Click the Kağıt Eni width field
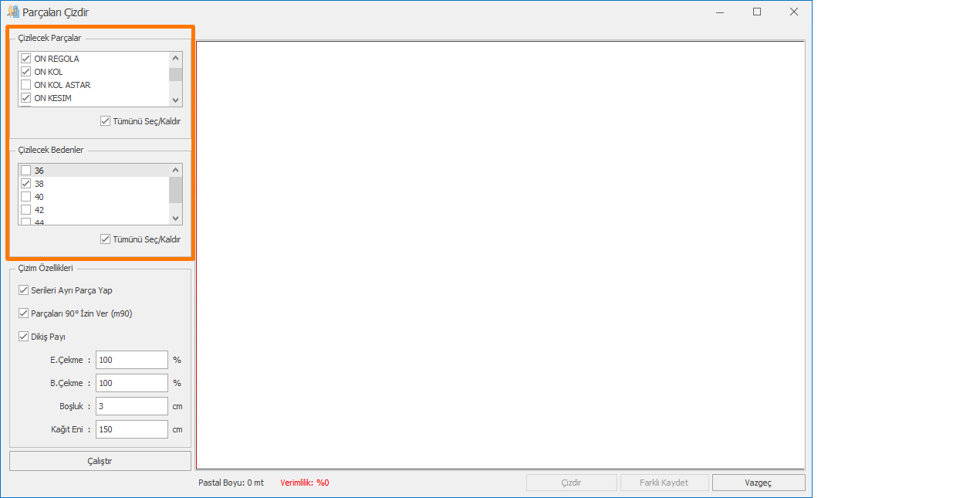Image resolution: width=980 pixels, height=498 pixels. (131, 429)
